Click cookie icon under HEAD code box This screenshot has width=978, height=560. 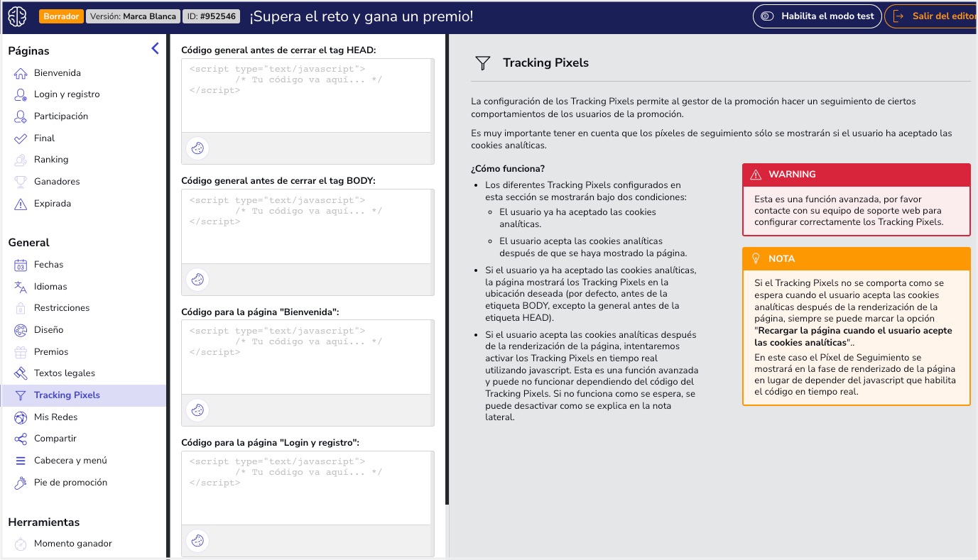point(197,148)
